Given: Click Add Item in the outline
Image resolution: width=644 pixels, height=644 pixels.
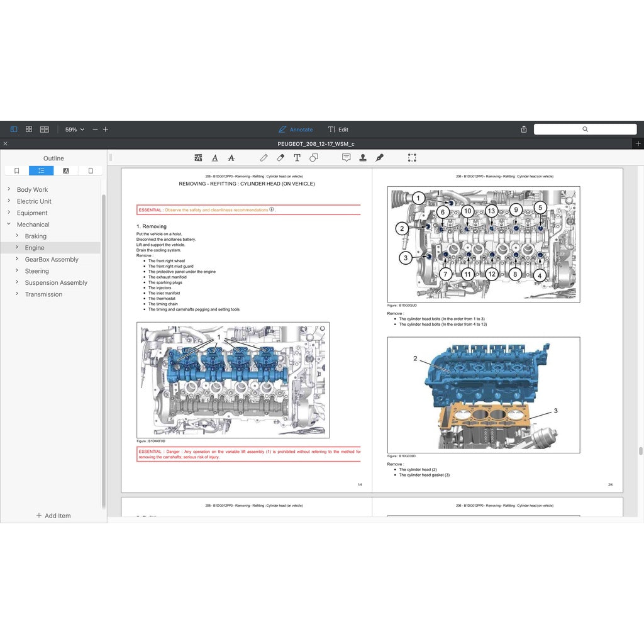Looking at the screenshot, I should tap(53, 516).
